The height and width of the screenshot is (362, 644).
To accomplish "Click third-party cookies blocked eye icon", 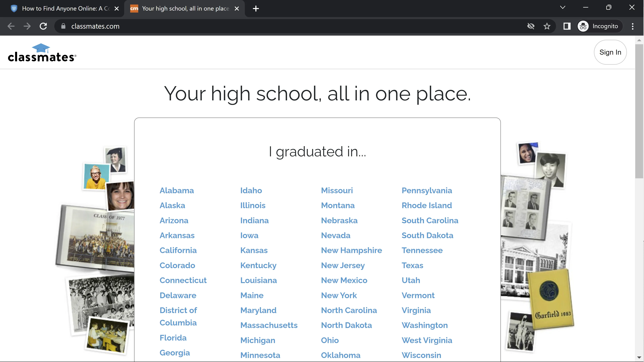I will pos(531,26).
